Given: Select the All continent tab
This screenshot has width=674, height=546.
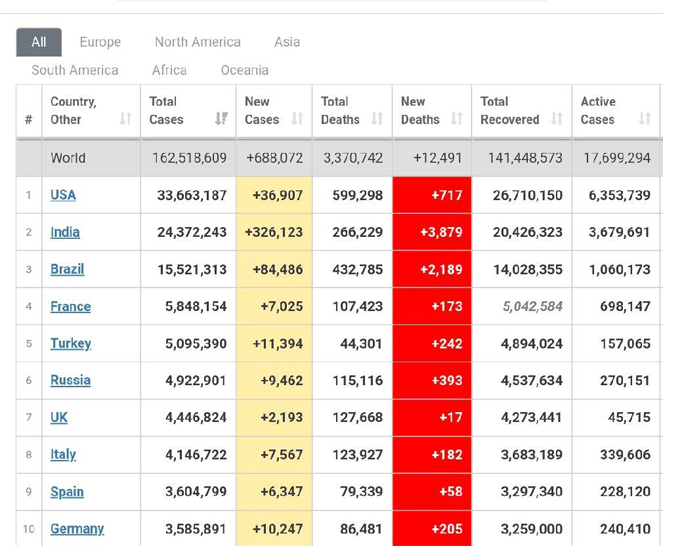Looking at the screenshot, I should pos(39,42).
